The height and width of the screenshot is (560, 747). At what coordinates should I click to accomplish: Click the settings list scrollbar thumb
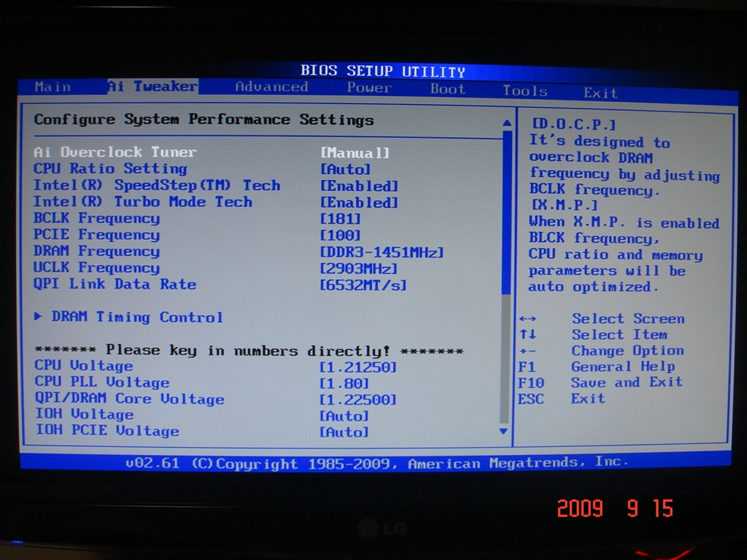pyautogui.click(x=506, y=212)
